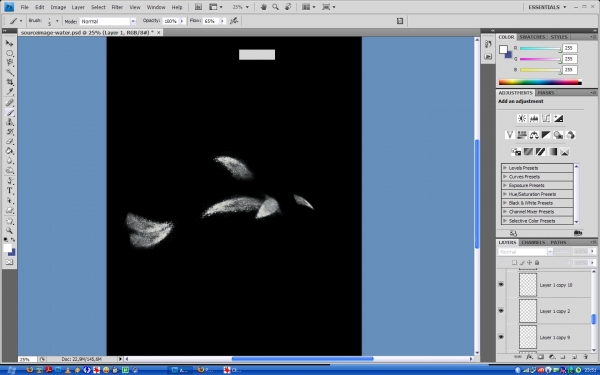
Task: Expand Curves Presets
Action: [505, 177]
